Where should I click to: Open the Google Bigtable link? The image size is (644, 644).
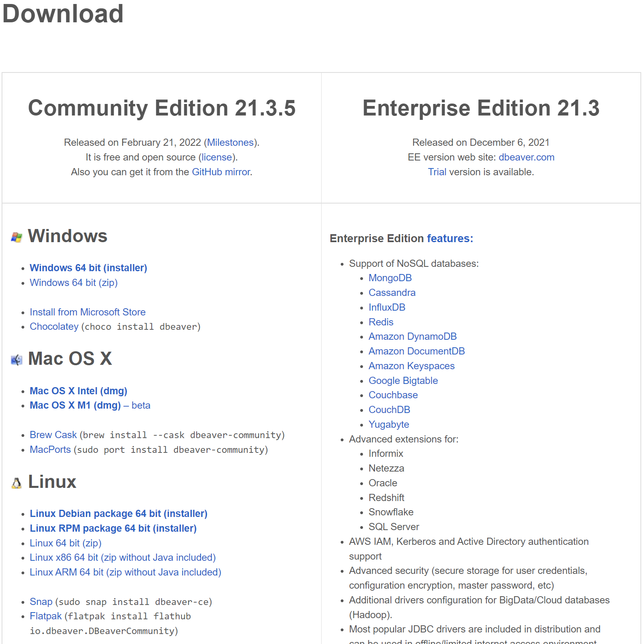click(x=403, y=381)
